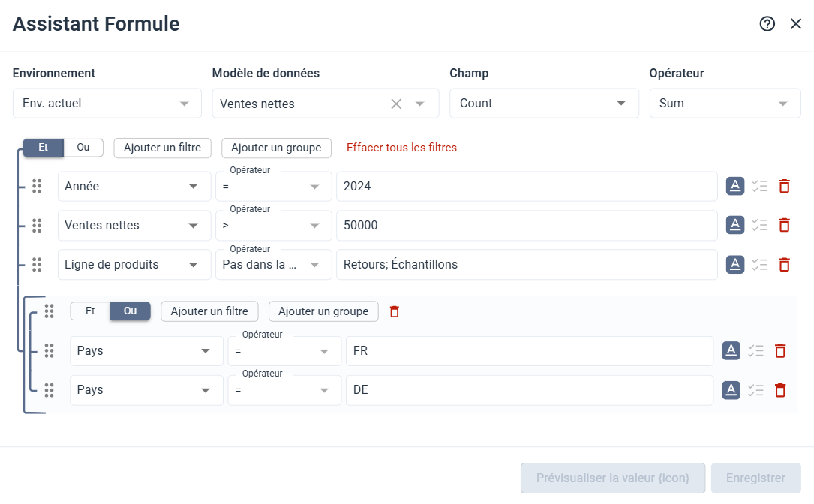
Task: Open the Pays field dropdown in DE row
Action: click(146, 390)
